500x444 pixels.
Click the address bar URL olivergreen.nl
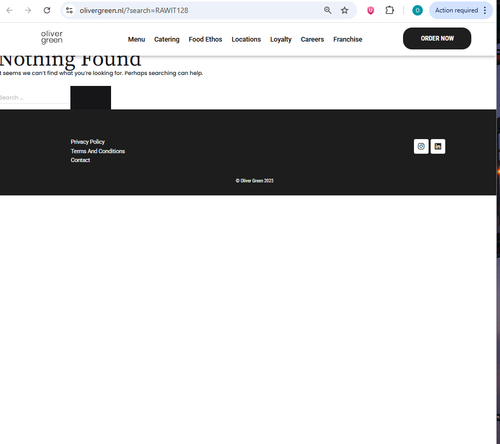(x=134, y=10)
